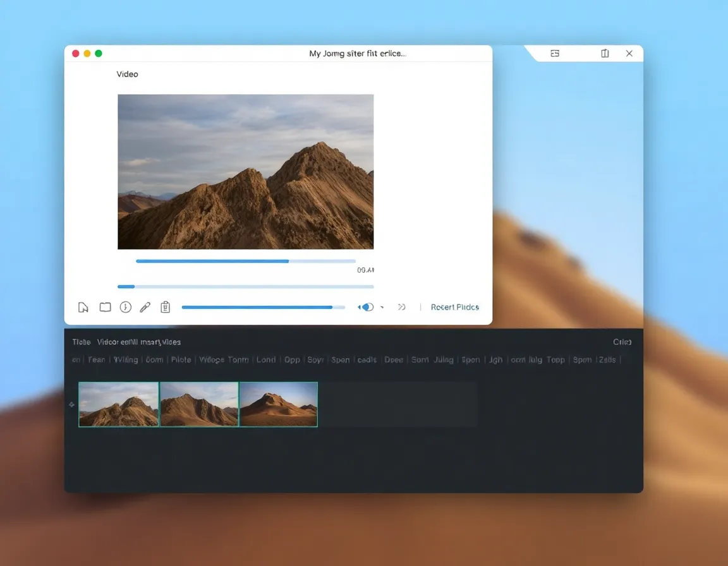The width and height of the screenshot is (728, 566).
Task: Click the fast-forward double arrow icon
Action: 401,307
